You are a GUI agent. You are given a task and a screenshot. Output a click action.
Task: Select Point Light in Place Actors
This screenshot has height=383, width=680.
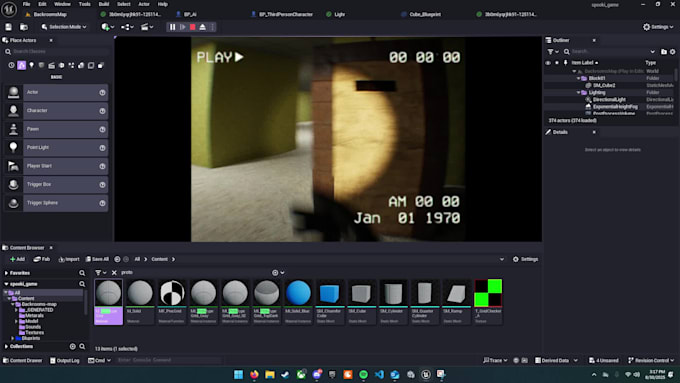[x=56, y=147]
